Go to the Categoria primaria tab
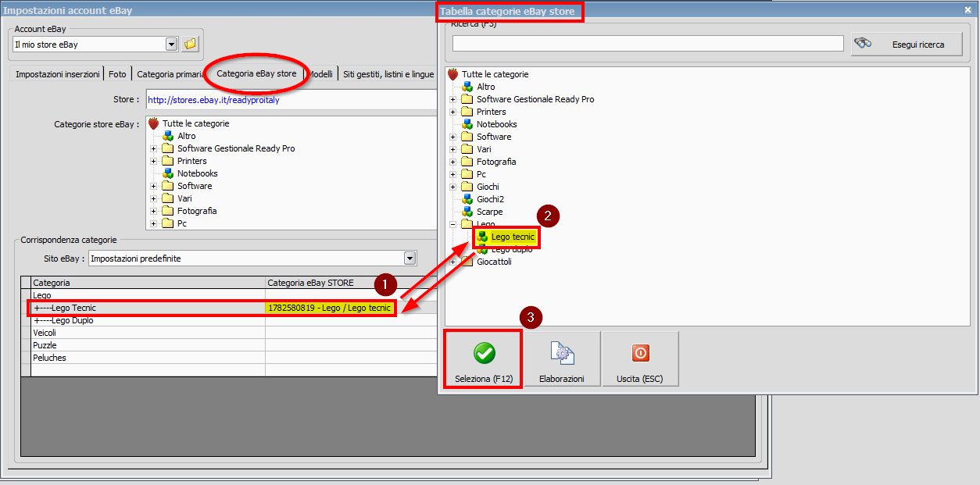The height and width of the screenshot is (485, 980). [x=170, y=74]
